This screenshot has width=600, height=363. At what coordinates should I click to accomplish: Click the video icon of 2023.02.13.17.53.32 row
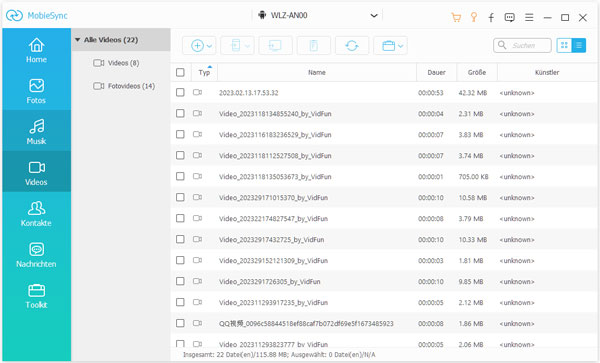(x=197, y=93)
